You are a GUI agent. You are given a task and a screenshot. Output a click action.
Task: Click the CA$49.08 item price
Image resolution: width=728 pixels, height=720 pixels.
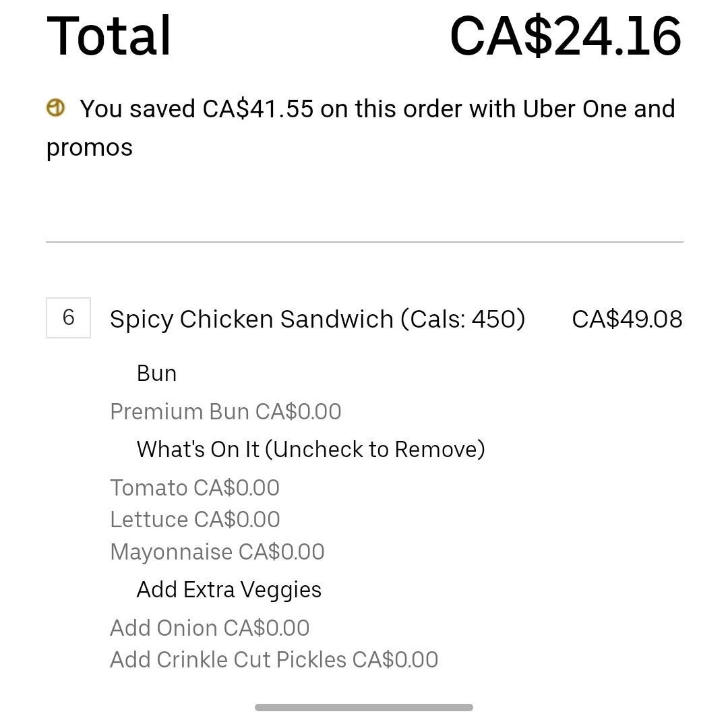point(628,318)
